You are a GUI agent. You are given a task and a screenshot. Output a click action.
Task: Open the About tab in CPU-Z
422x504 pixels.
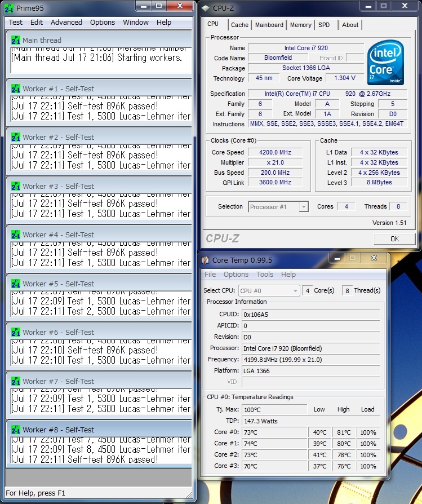350,25
